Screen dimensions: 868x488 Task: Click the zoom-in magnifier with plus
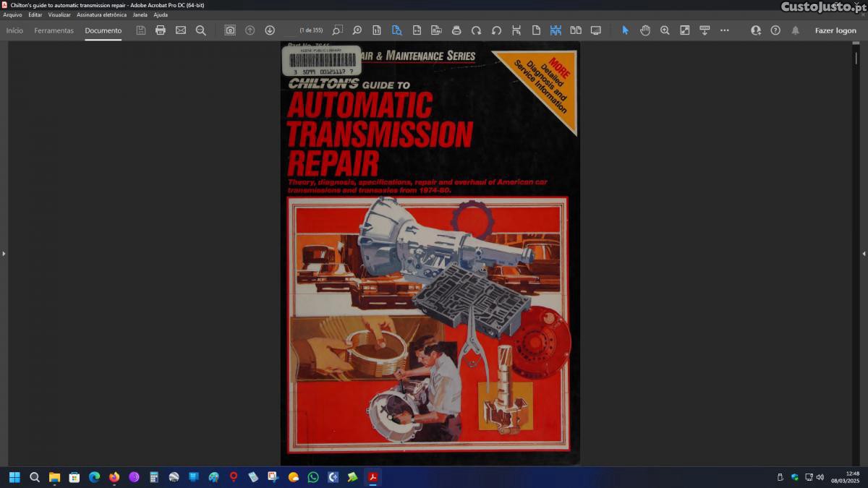point(665,30)
